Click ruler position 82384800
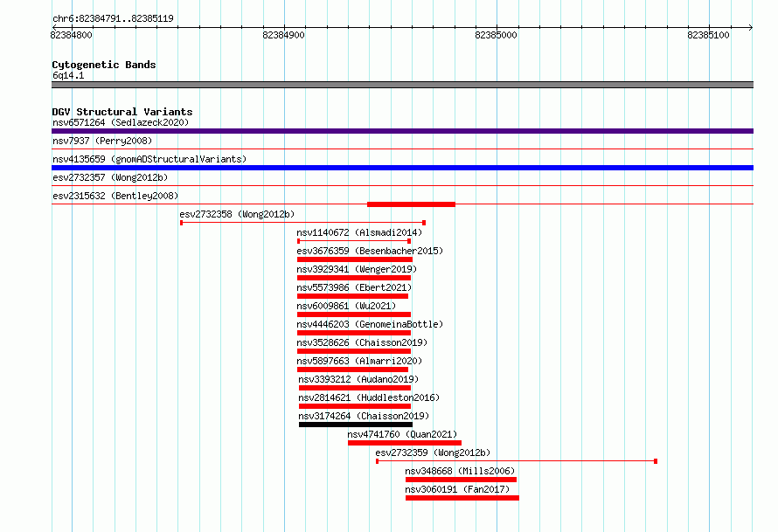778x532 pixels. pyautogui.click(x=72, y=35)
